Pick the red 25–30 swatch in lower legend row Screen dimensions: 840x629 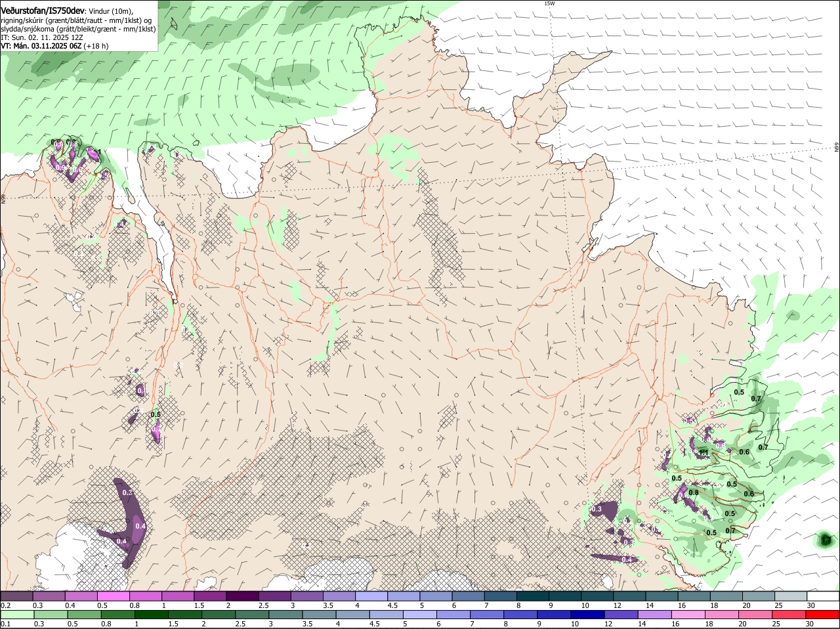tap(789, 615)
